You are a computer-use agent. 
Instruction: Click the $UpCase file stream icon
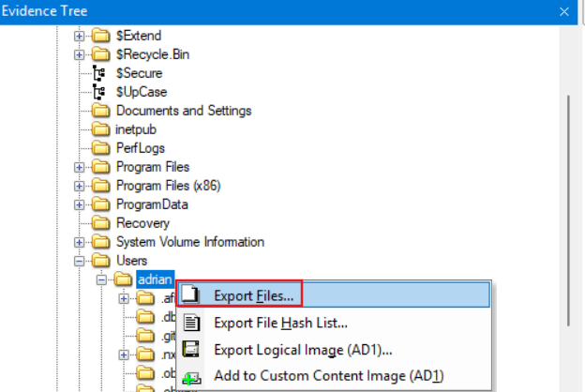101,92
